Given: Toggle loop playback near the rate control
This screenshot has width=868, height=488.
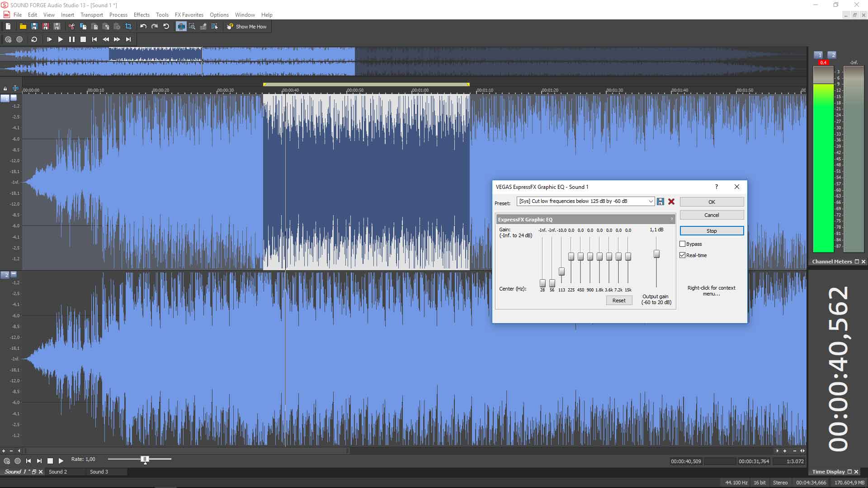Looking at the screenshot, I should [18, 461].
